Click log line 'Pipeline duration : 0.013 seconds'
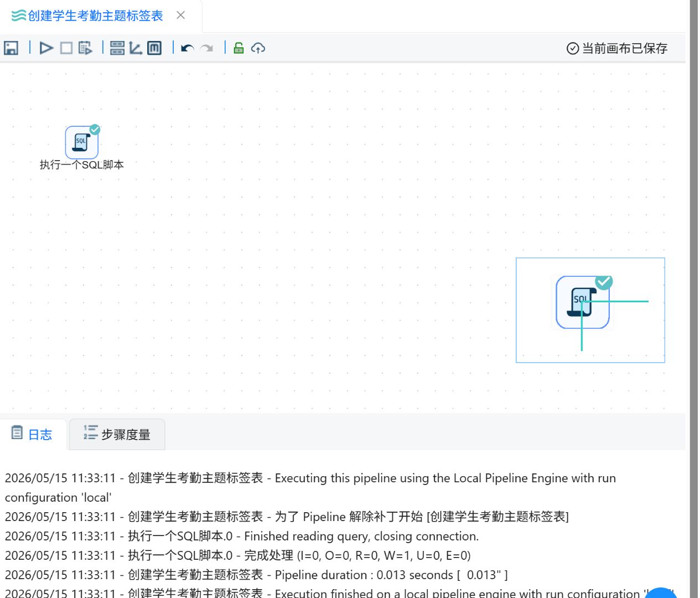Viewport: 700px width, 598px height. pyautogui.click(x=256, y=575)
